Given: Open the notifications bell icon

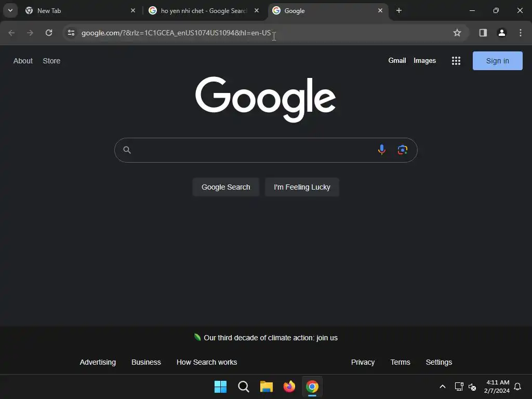Looking at the screenshot, I should pyautogui.click(x=517, y=387).
